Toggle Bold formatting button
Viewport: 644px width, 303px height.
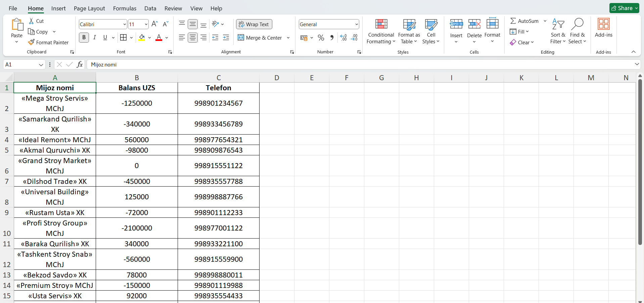pos(84,38)
